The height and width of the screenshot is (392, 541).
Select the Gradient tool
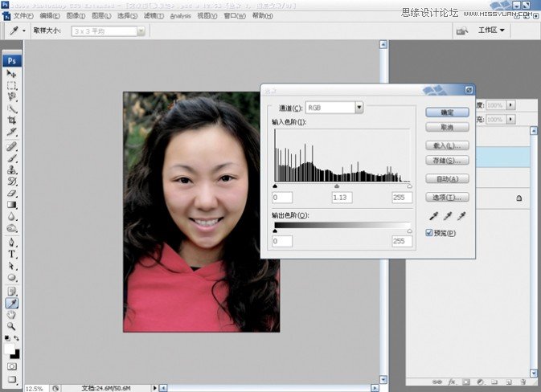click(11, 205)
